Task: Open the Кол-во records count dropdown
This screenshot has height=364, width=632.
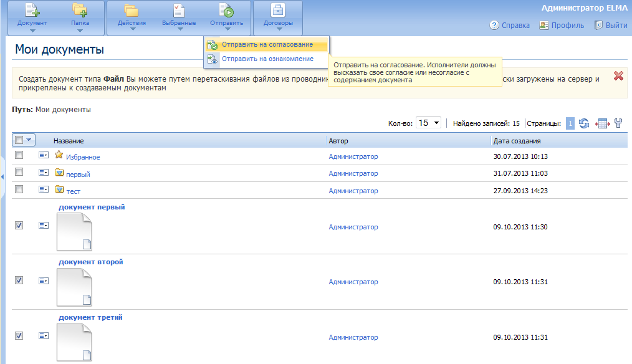Action: point(429,123)
